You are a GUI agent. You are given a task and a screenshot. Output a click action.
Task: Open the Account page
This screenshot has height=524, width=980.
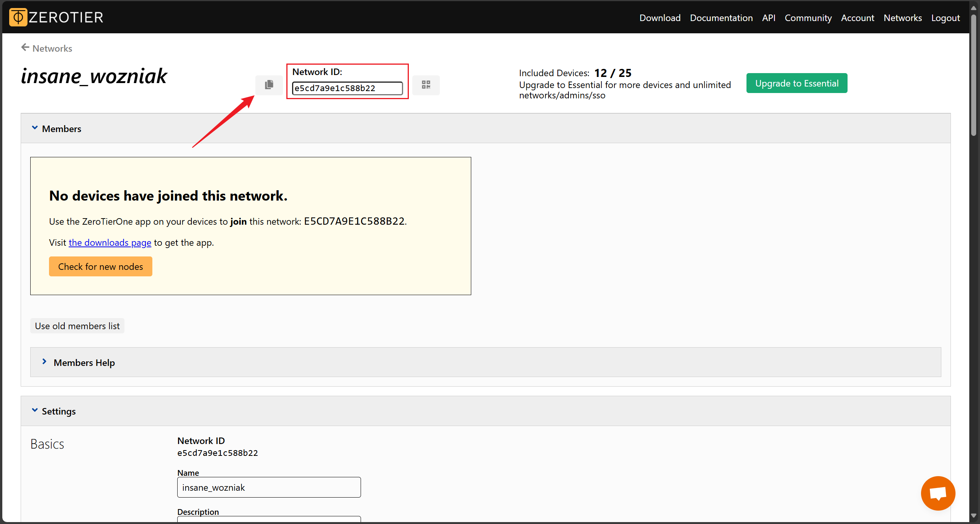(857, 18)
